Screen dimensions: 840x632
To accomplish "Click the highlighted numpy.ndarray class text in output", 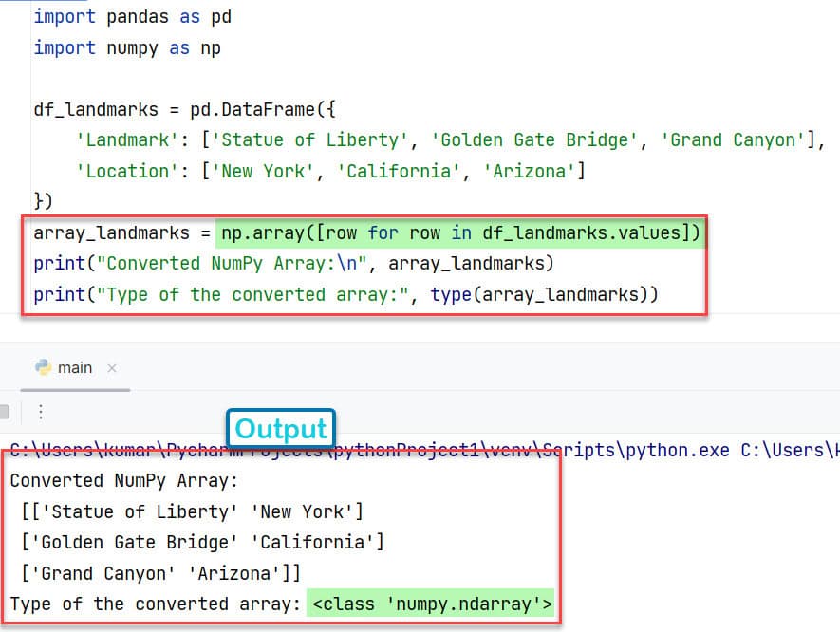I will pyautogui.click(x=431, y=604).
